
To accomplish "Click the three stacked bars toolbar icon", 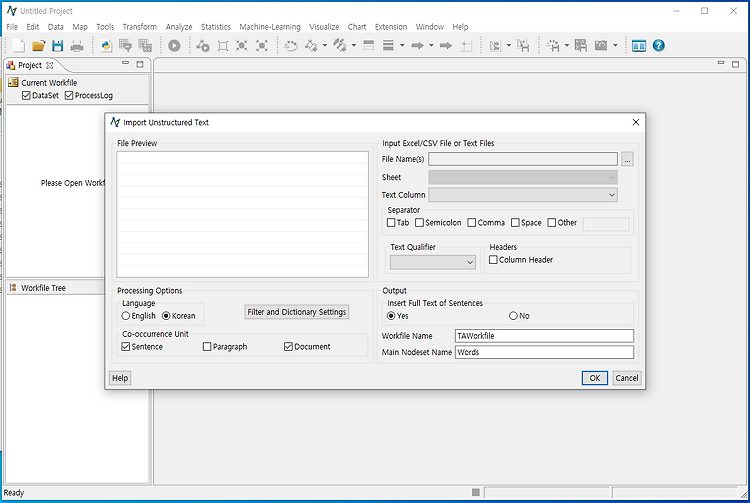I will pos(388,45).
